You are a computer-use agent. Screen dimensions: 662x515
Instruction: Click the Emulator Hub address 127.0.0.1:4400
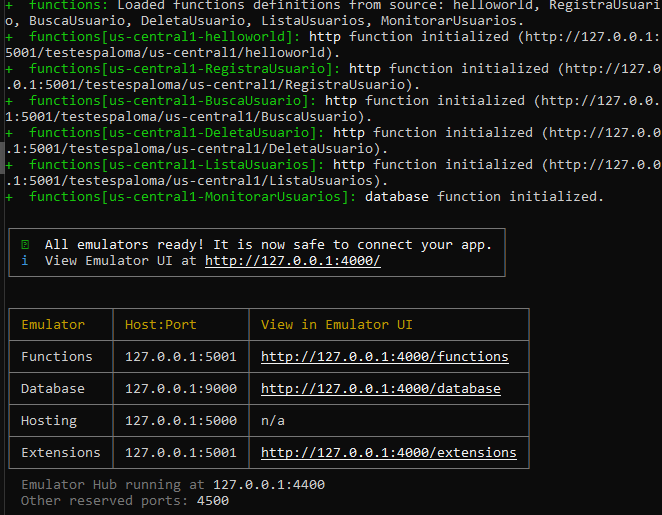269,485
